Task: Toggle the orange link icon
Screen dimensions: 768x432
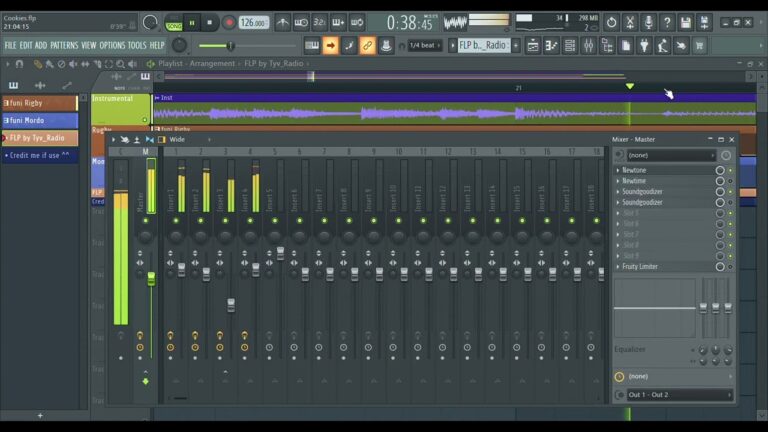Action: [367, 46]
